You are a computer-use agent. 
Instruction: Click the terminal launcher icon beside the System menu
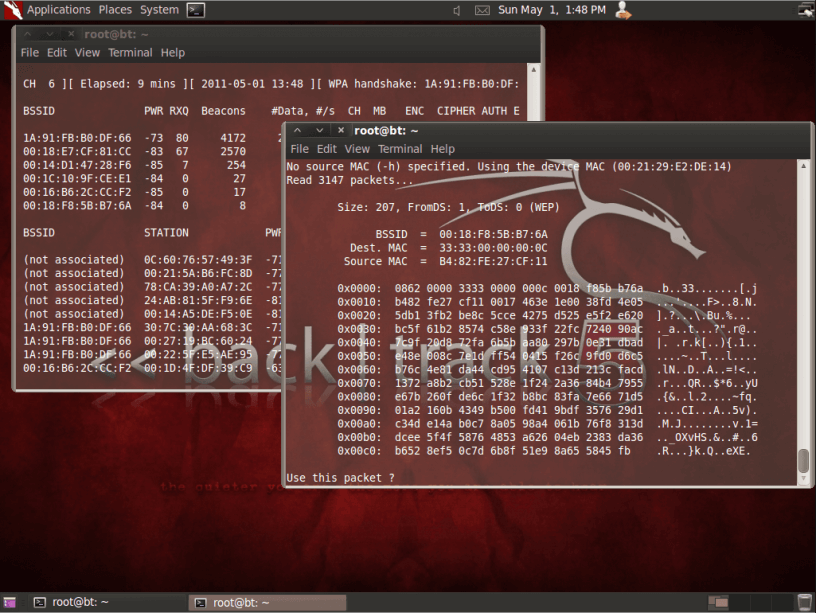click(x=194, y=9)
